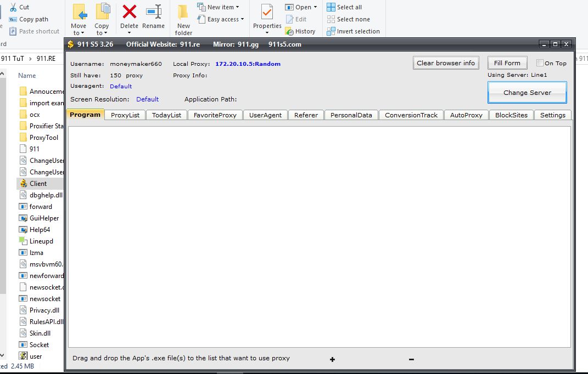Screen dimensions: 588x374
Task: Open the BlockSites tab
Action: (512, 115)
